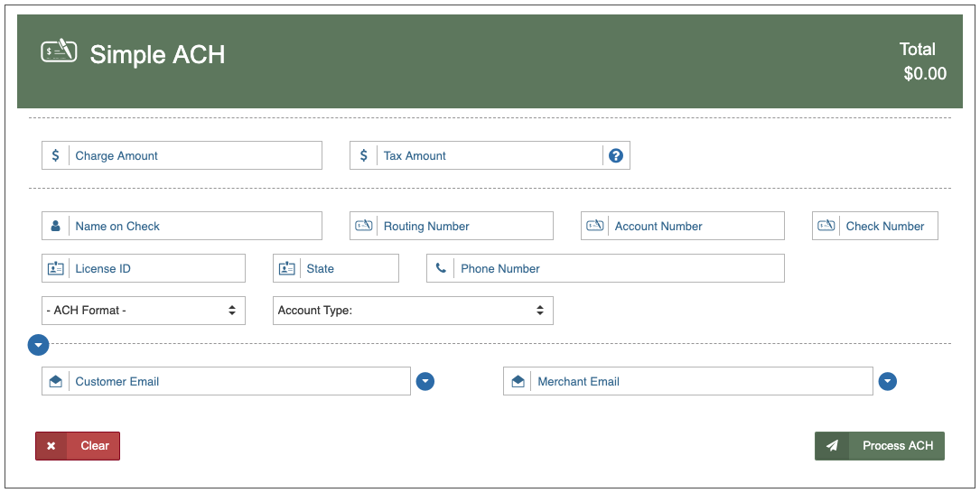Click into the State input field

pyautogui.click(x=349, y=268)
